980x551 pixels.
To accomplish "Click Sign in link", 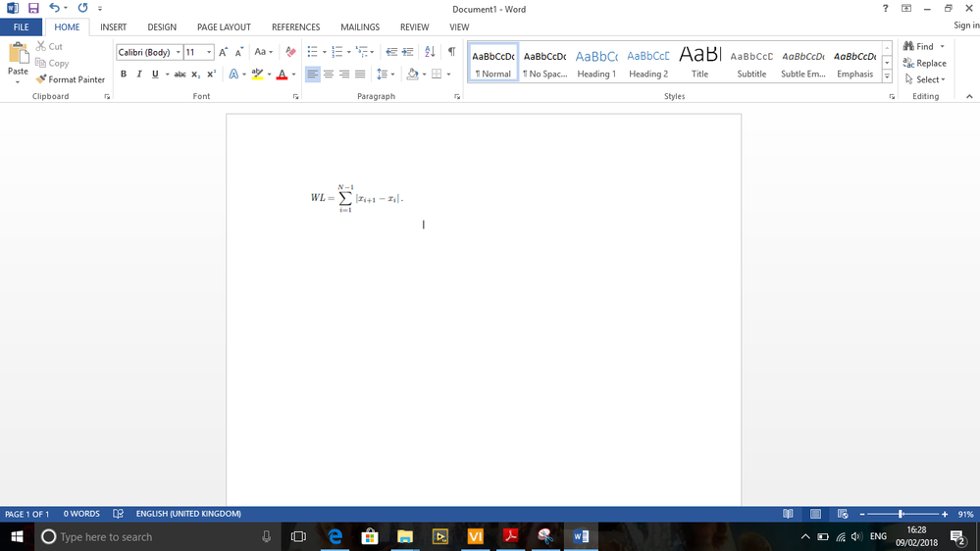I will pos(966,25).
